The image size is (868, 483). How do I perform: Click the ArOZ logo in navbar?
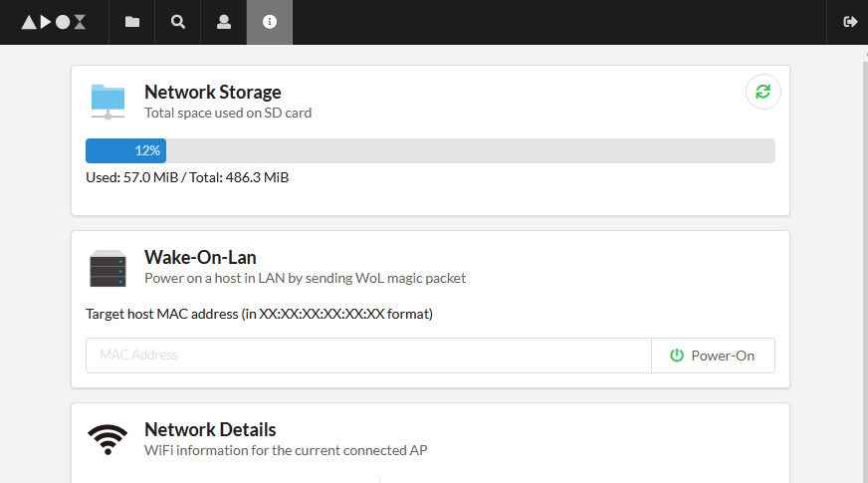pos(54,22)
